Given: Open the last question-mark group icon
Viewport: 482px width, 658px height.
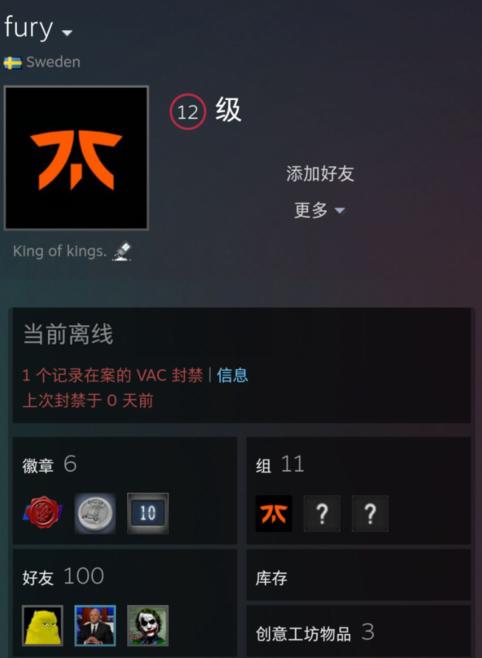Looking at the screenshot, I should tap(370, 514).
